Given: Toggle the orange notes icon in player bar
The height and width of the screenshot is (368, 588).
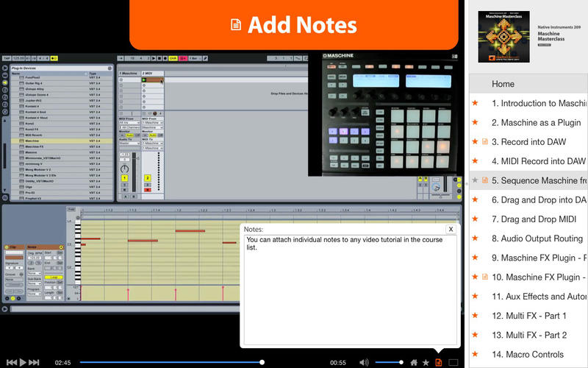Looking at the screenshot, I should pos(438,362).
